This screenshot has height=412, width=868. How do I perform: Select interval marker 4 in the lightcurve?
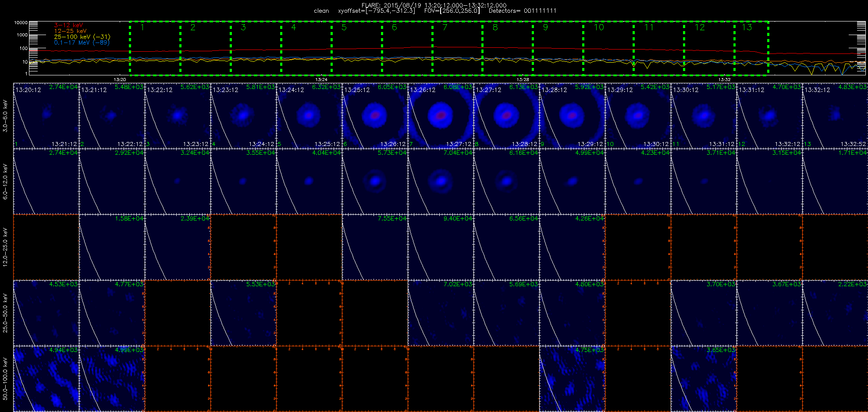[x=293, y=27]
